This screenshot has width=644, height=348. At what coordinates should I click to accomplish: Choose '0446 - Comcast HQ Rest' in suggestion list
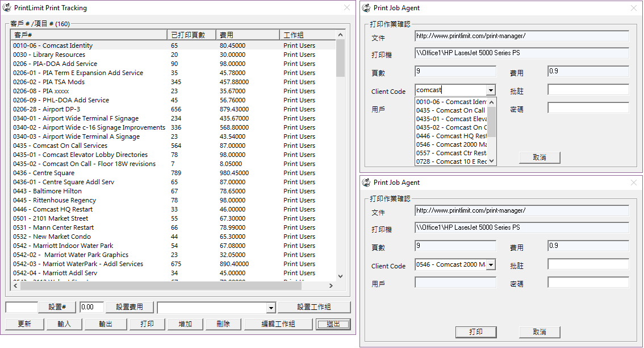point(451,136)
